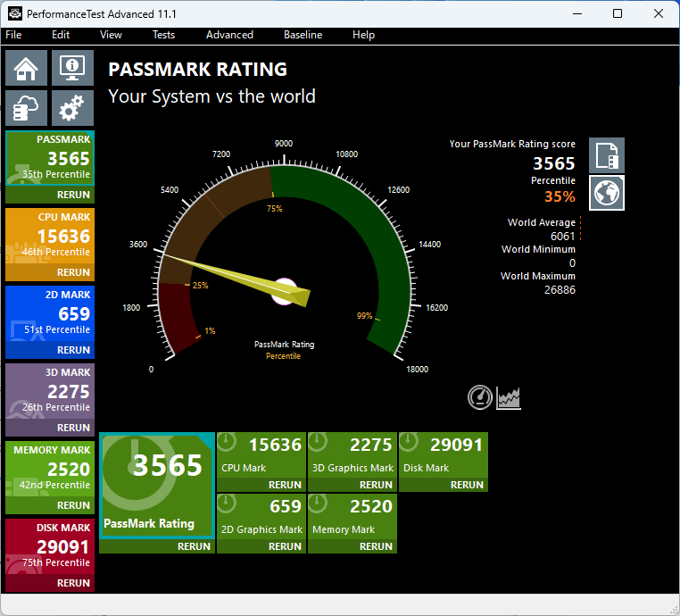Screen dimensions: 680x616
Task: Switch to distribution chart view icon
Action: point(509,397)
